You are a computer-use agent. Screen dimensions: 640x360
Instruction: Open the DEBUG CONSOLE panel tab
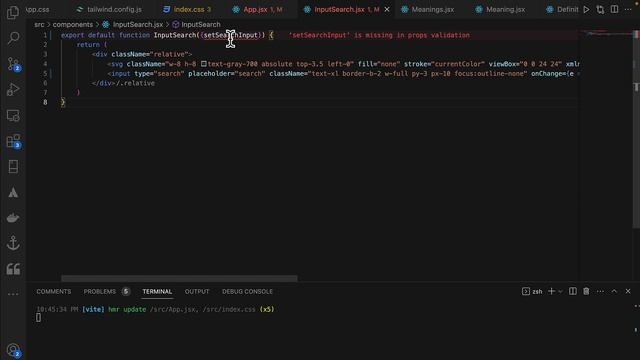coord(247,291)
